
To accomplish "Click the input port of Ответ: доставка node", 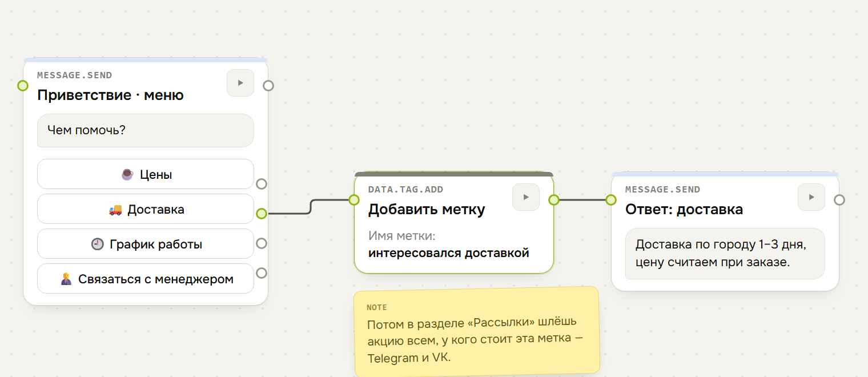I will click(611, 200).
